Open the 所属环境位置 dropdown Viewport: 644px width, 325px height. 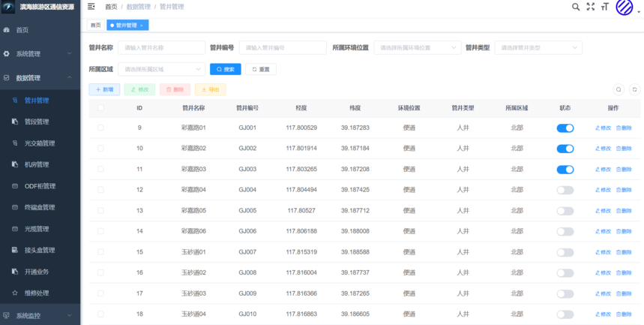click(418, 48)
